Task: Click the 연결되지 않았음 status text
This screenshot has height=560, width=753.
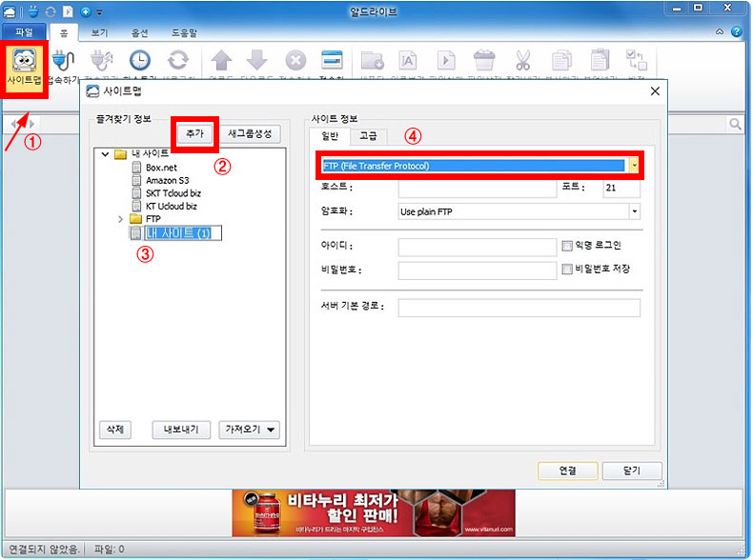Action: pos(44,549)
